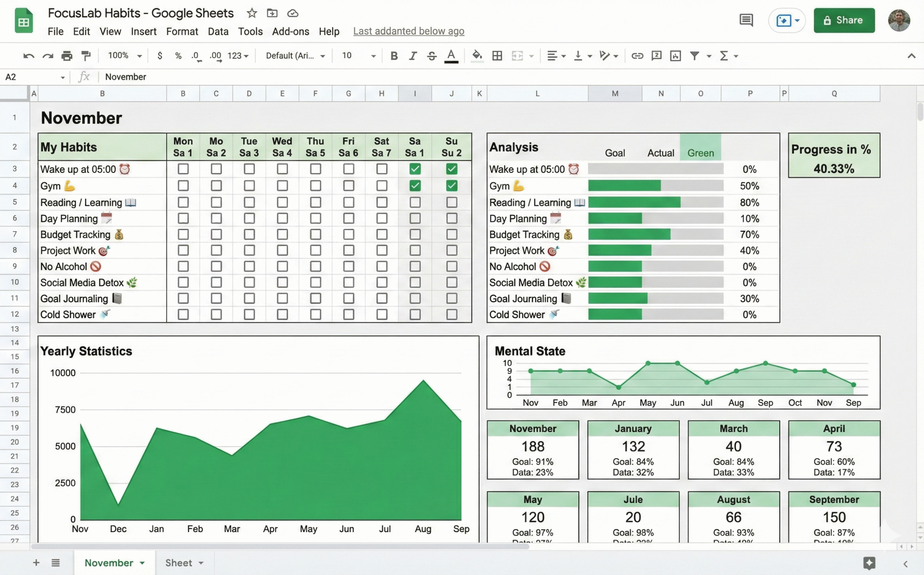The width and height of the screenshot is (924, 575).
Task: Format as currency with dollar icon
Action: [x=160, y=56]
